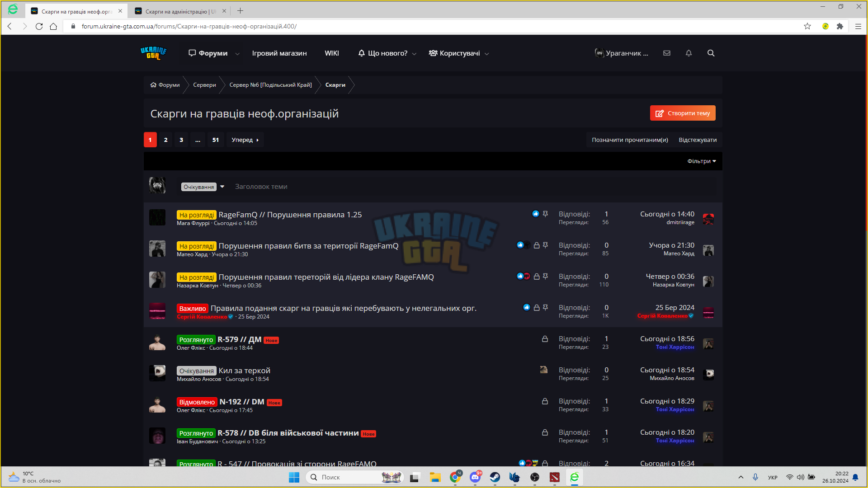868x488 pixels.
Task: Open the page jump ellipsis in pagination
Action: pos(198,140)
